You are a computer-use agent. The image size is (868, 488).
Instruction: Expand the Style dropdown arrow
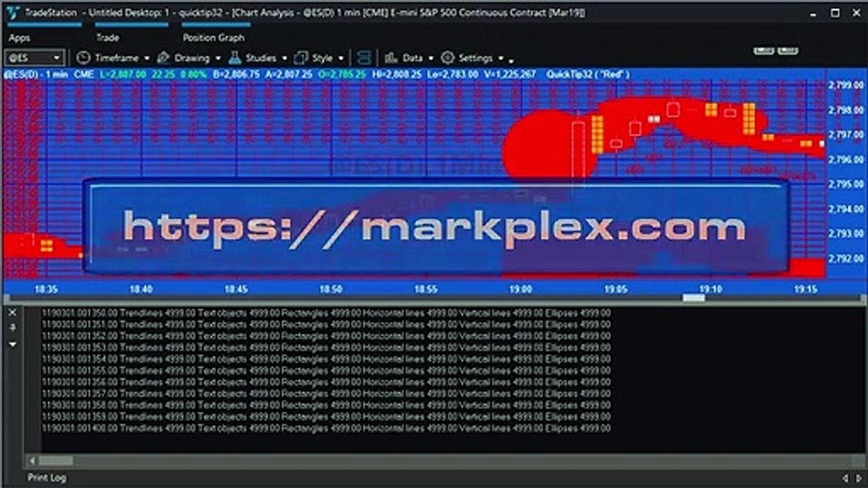point(340,58)
